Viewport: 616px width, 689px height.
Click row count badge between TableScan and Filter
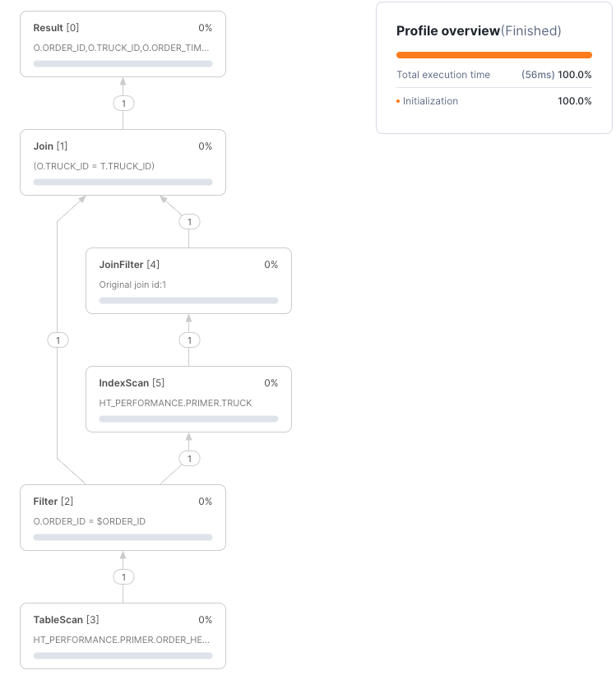tap(123, 577)
